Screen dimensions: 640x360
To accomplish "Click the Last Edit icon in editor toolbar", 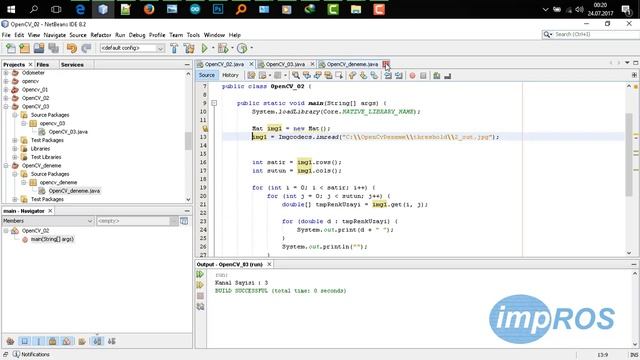I will pyautogui.click(x=251, y=76).
